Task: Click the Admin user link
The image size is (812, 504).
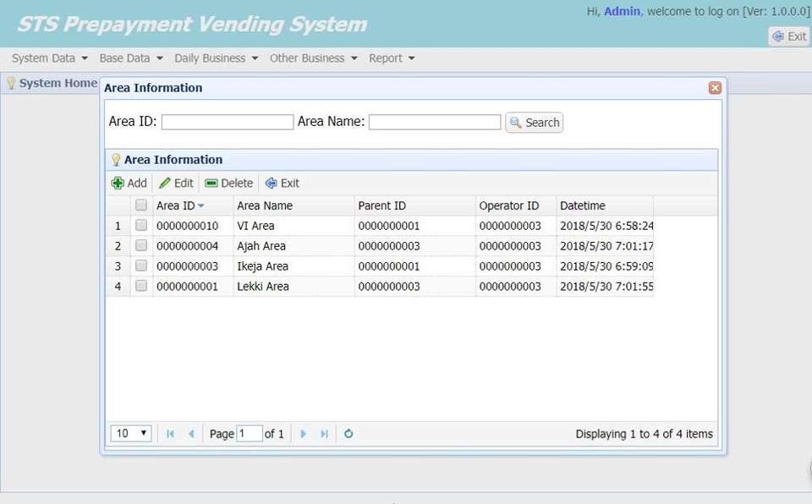Action: click(622, 11)
